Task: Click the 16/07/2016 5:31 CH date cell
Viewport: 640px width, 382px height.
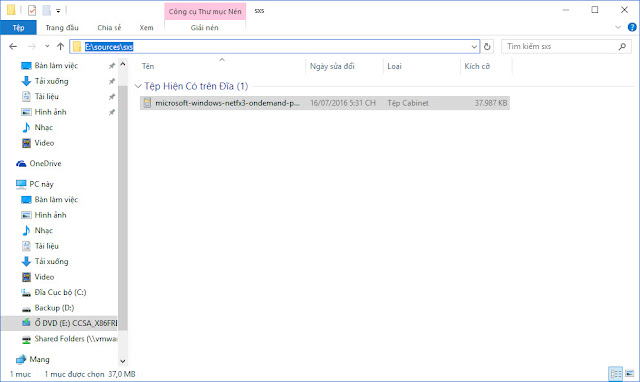Action: click(343, 103)
